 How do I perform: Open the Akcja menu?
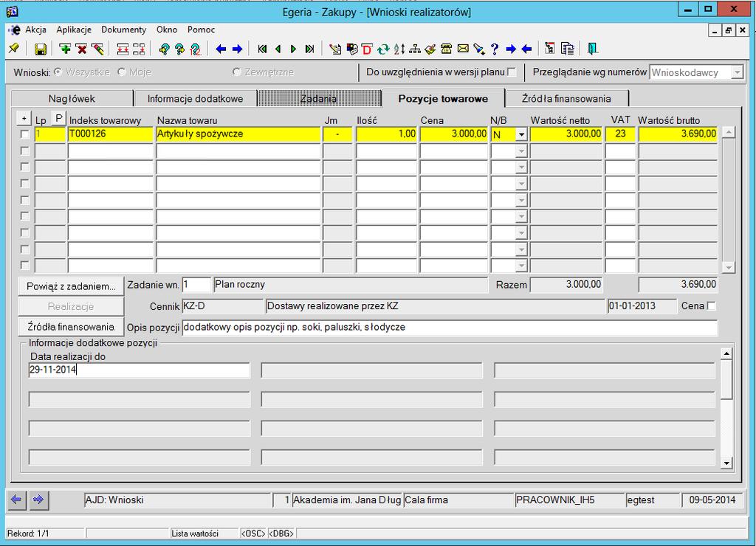click(35, 30)
